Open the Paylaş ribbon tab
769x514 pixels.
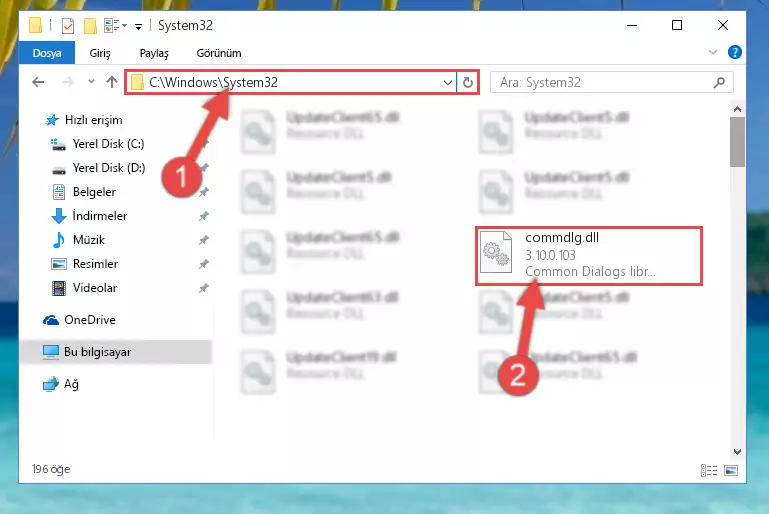click(154, 53)
